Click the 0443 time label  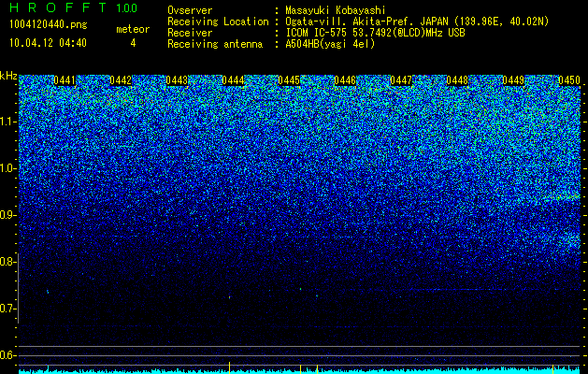pos(177,80)
